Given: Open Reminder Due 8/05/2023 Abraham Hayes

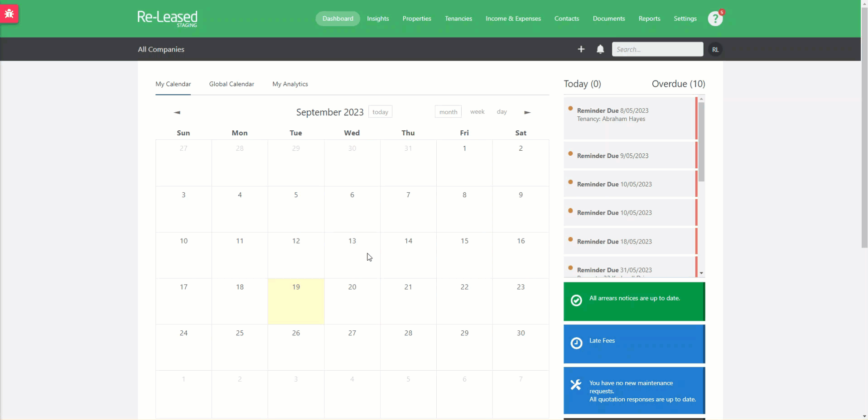Looking at the screenshot, I should pyautogui.click(x=630, y=118).
